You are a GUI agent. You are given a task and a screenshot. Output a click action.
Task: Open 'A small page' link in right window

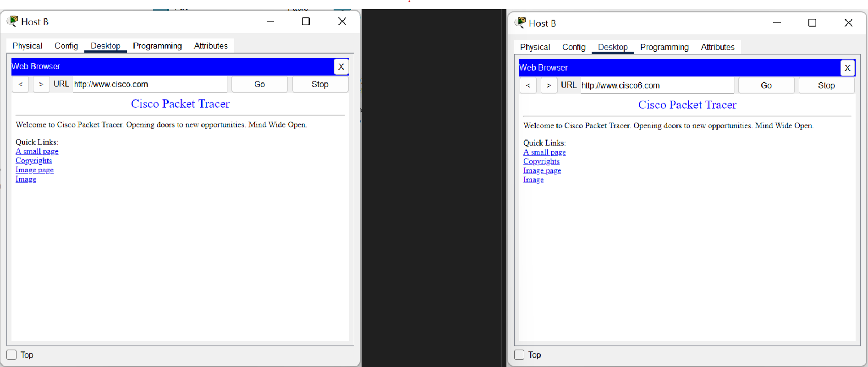(x=544, y=153)
